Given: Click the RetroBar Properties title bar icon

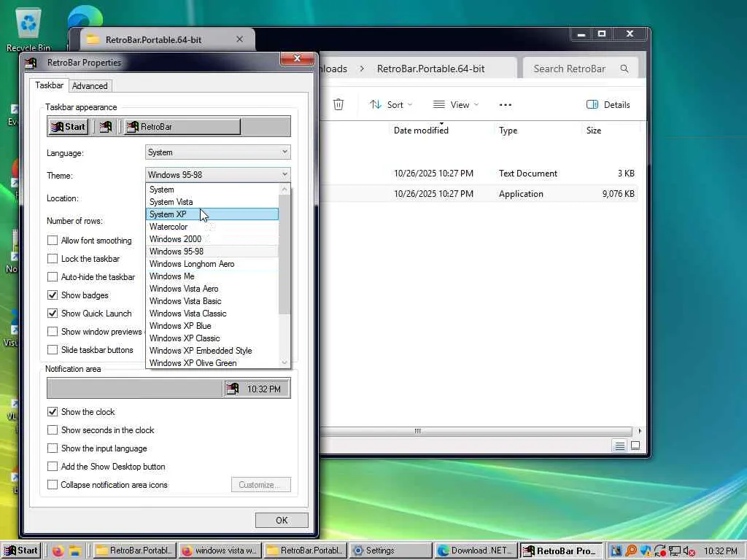Looking at the screenshot, I should coord(31,63).
